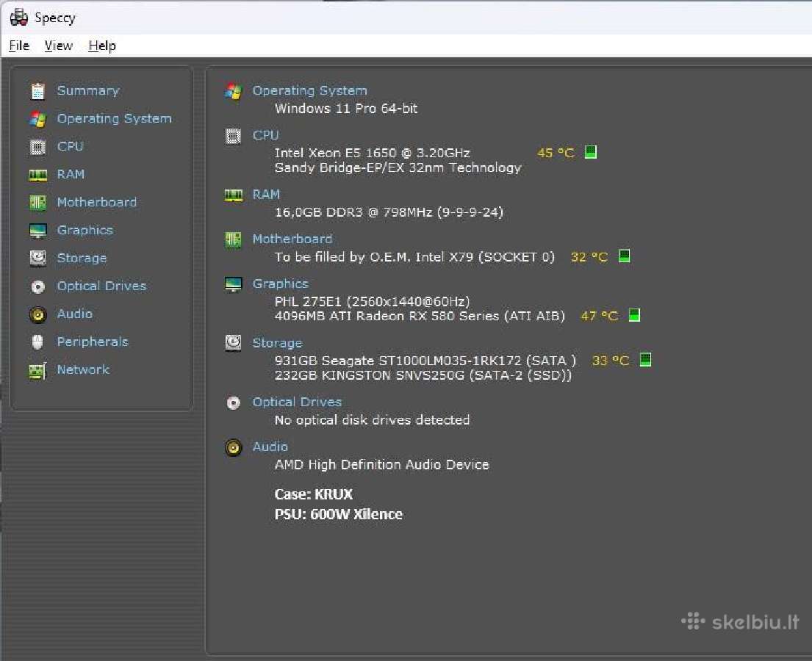Click the text 931GB Seagate ST1000LM035-1RK172

tap(398, 361)
